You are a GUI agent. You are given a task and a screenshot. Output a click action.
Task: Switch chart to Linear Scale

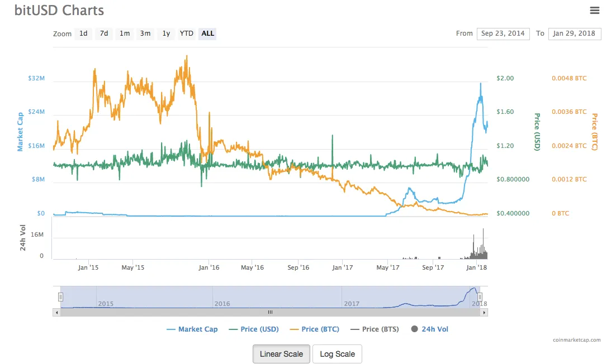(281, 354)
